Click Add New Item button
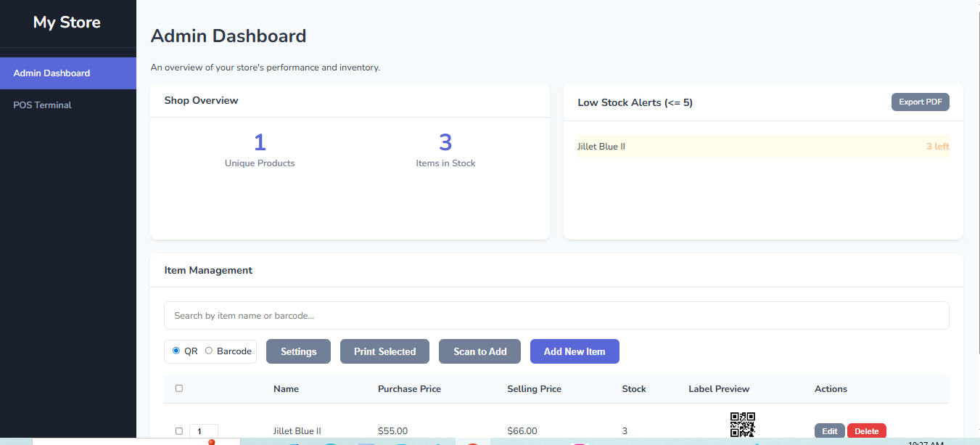Screen dimensions: 980x445 [x=574, y=351]
